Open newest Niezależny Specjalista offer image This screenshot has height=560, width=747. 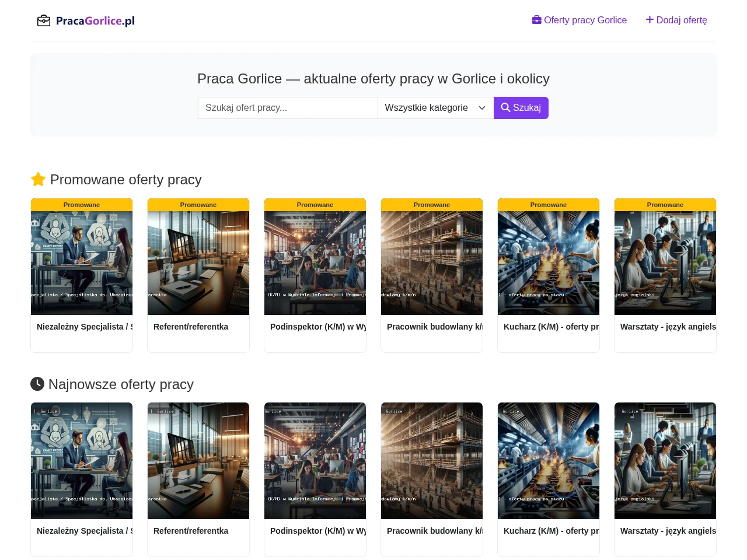tap(82, 461)
